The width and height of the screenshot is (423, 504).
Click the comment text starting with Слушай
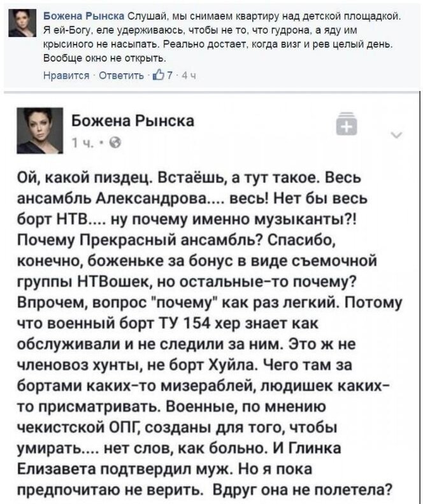222,37
